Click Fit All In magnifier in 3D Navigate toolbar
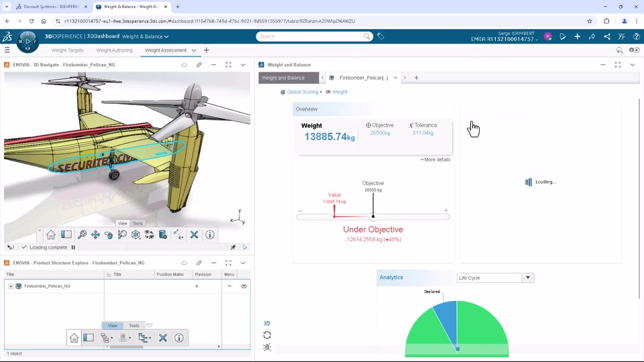The image size is (644, 362). (82, 235)
